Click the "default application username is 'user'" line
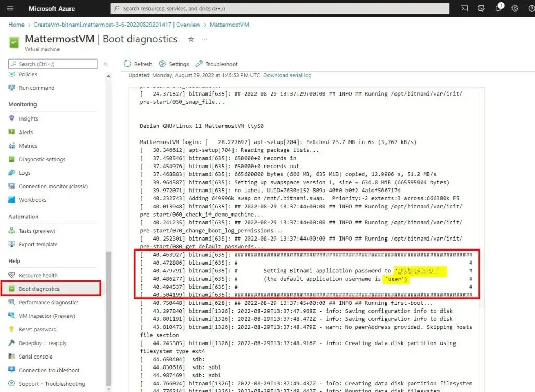Image resolution: width=535 pixels, height=392 pixels. [335, 279]
